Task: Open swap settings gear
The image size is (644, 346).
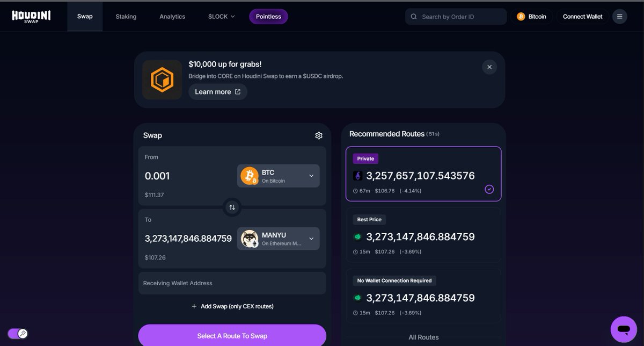Action: [319, 135]
